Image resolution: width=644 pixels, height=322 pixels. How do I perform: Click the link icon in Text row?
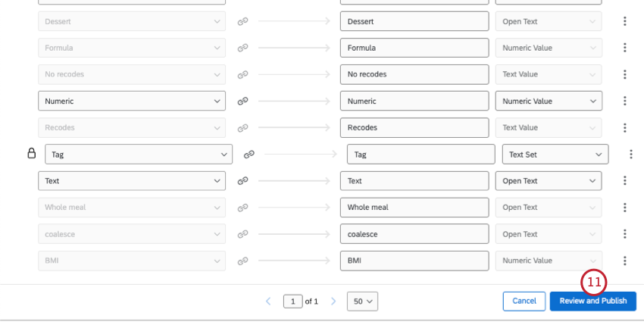click(x=243, y=181)
